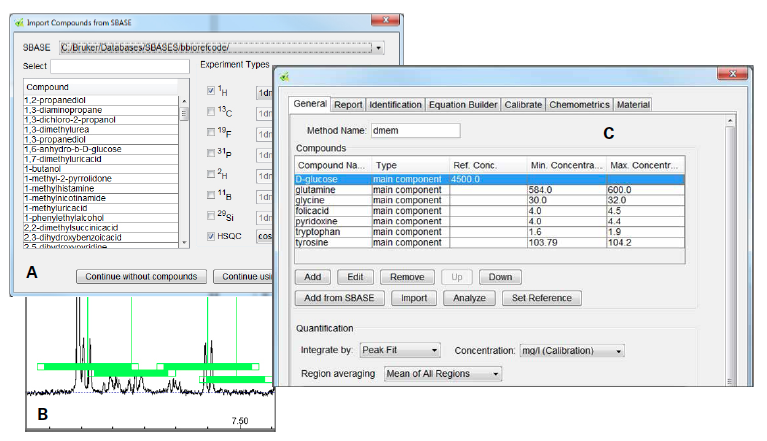Open the SBASE path dropdown

coord(378,48)
